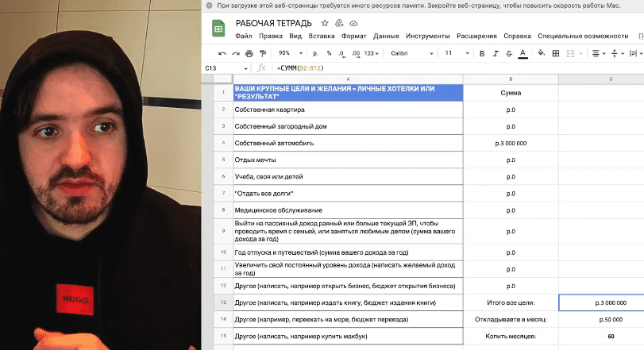This screenshot has height=350, width=644.
Task: Open the C13 name box dropdown
Action: tap(245, 68)
